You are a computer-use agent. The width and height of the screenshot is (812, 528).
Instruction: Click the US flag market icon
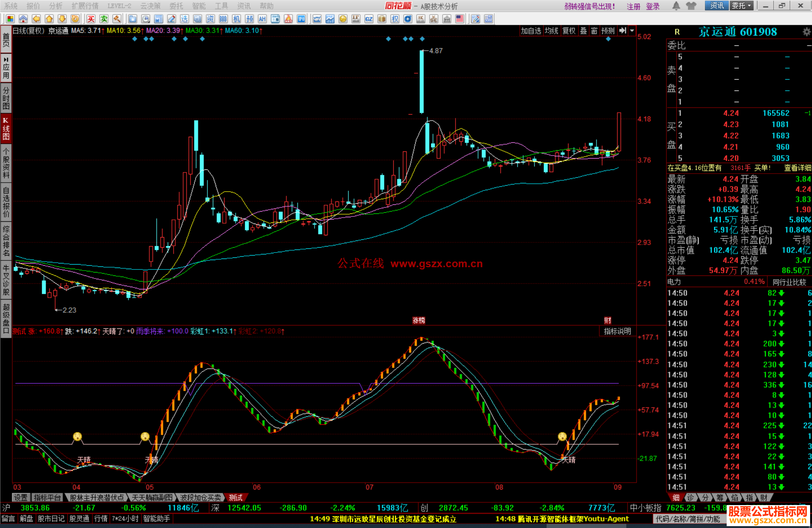coord(459,19)
